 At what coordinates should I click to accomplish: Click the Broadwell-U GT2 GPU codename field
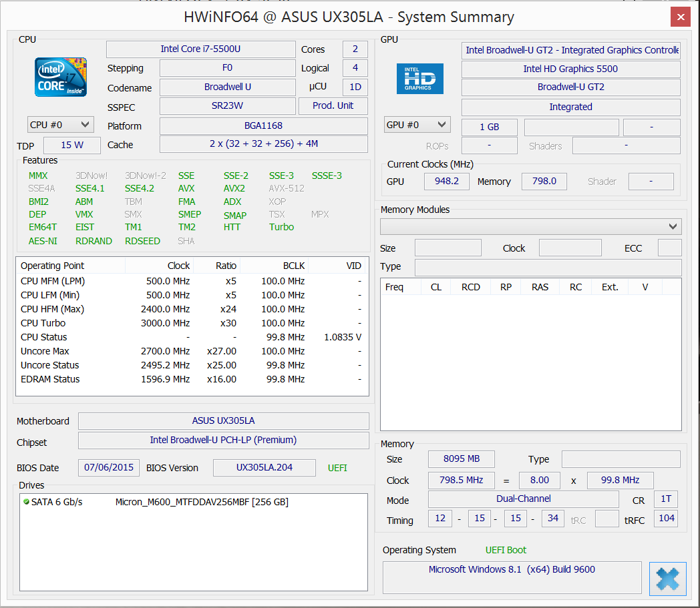(x=570, y=87)
